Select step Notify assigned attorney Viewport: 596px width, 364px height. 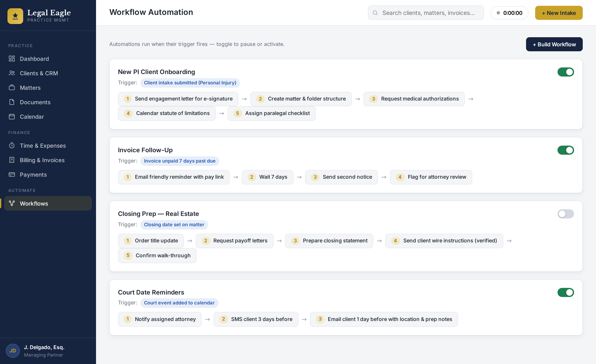click(x=160, y=319)
